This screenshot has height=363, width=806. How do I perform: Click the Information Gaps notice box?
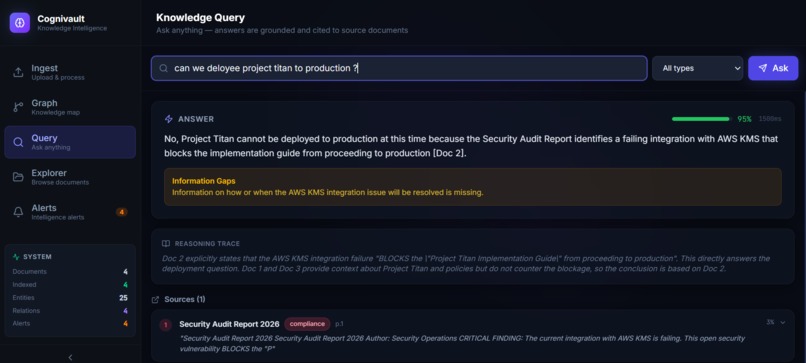point(473,187)
